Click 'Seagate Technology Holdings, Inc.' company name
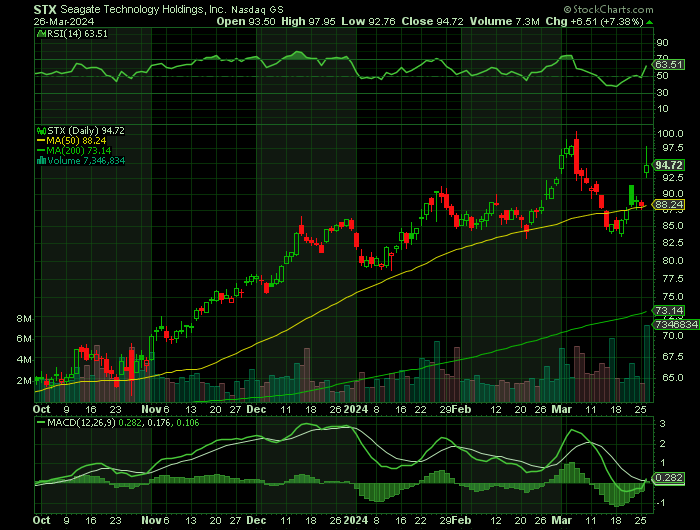This screenshot has height=530, width=700. click(x=144, y=9)
